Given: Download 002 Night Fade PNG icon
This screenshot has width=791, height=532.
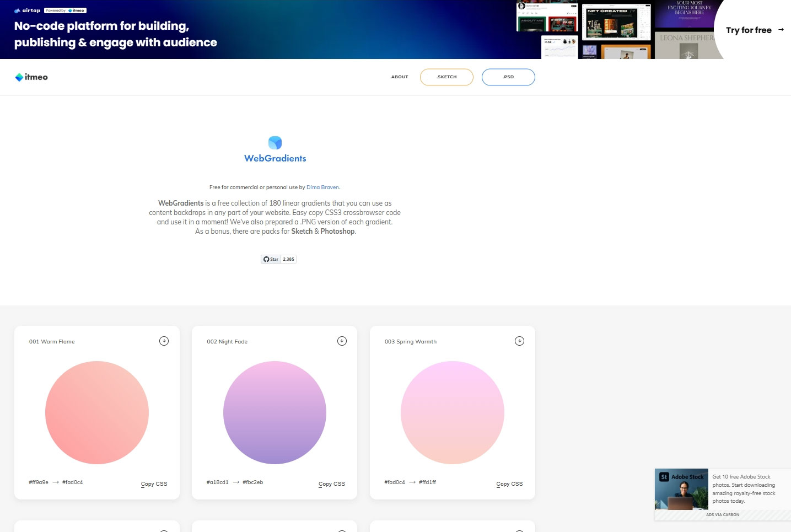Looking at the screenshot, I should point(342,341).
